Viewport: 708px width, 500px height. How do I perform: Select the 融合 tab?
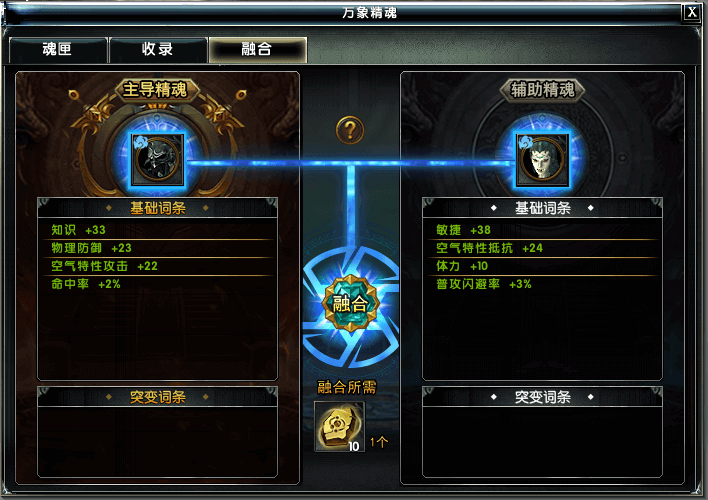(257, 50)
